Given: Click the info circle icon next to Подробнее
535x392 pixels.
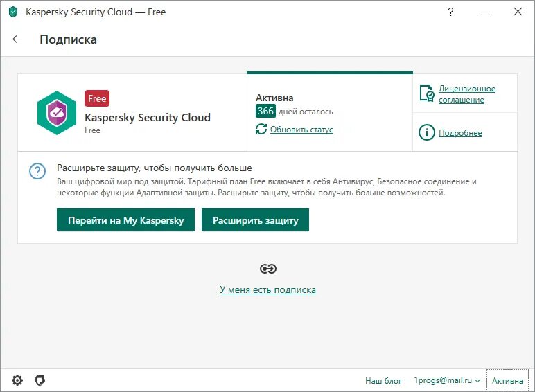Looking at the screenshot, I should (x=426, y=132).
